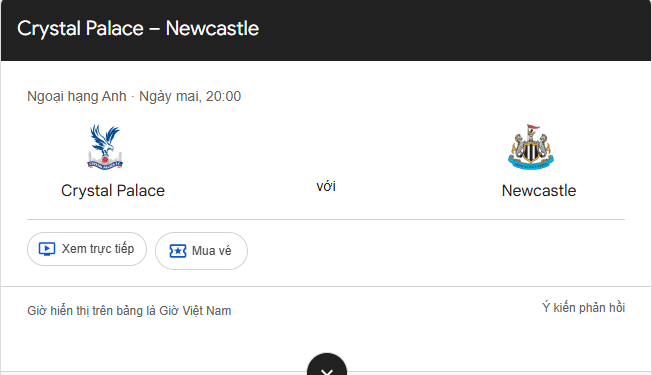Viewport: 652px width, 375px height.
Task: Click the Ngày mai, 20:00 match time
Action: 190,96
